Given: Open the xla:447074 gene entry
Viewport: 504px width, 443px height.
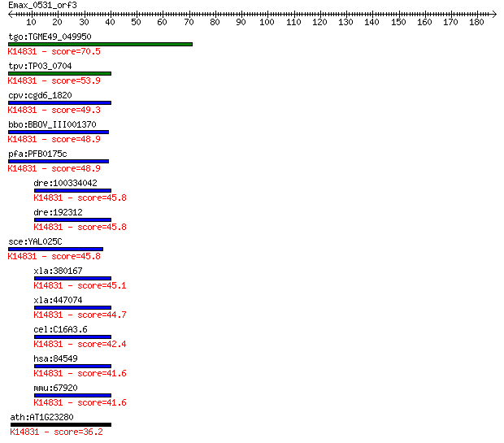Looking at the screenshot, I should [x=58, y=300].
